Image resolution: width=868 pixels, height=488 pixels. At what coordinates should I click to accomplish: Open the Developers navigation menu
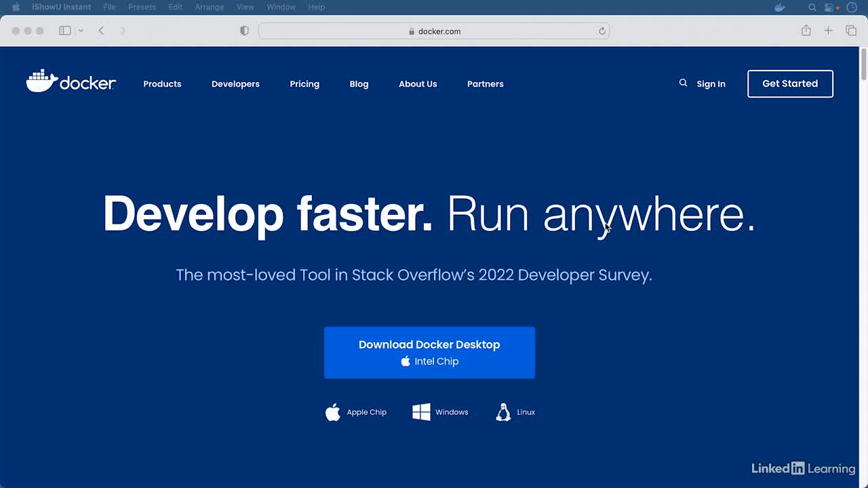click(235, 84)
